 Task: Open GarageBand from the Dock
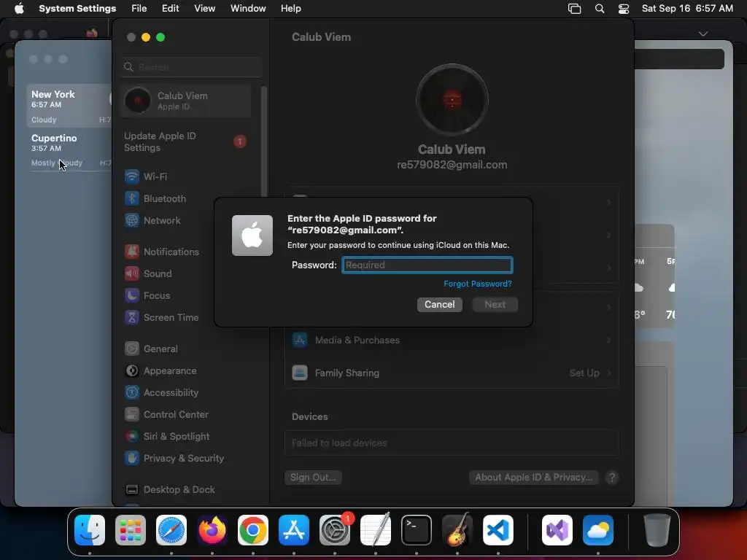457,529
